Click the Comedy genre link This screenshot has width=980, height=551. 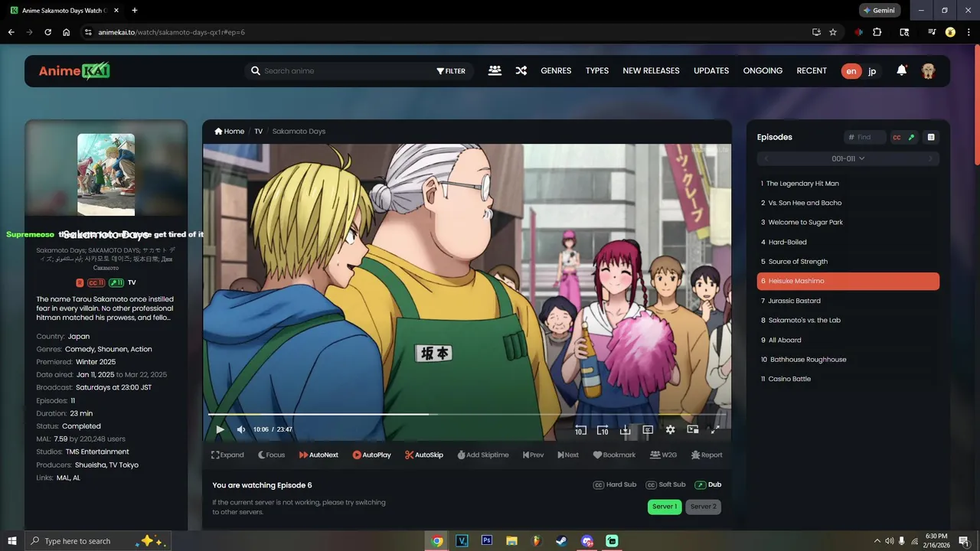[x=80, y=349]
